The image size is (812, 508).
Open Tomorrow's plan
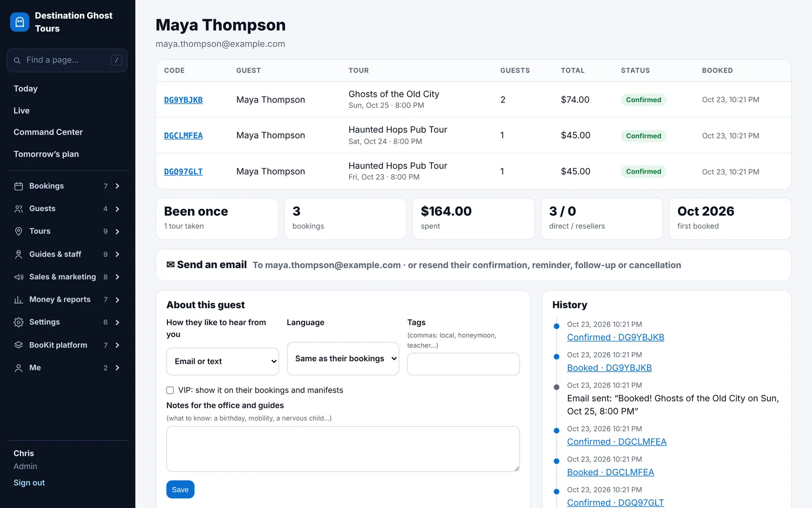point(46,154)
